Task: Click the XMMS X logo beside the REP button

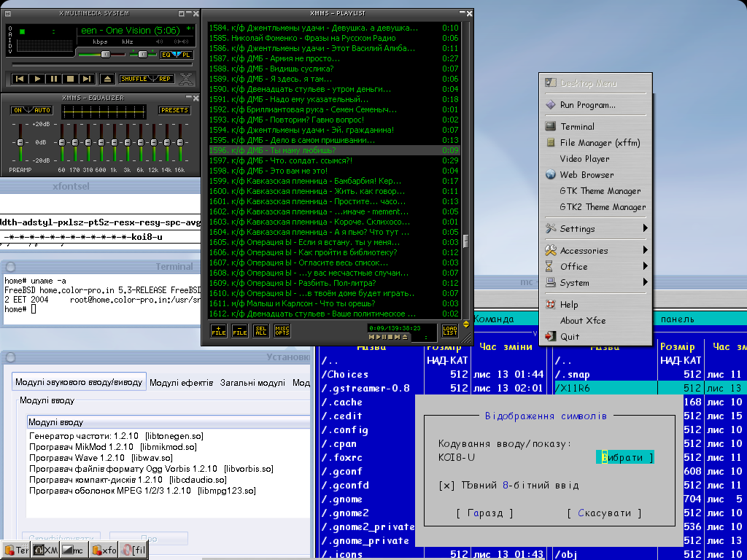Action: pyautogui.click(x=186, y=79)
